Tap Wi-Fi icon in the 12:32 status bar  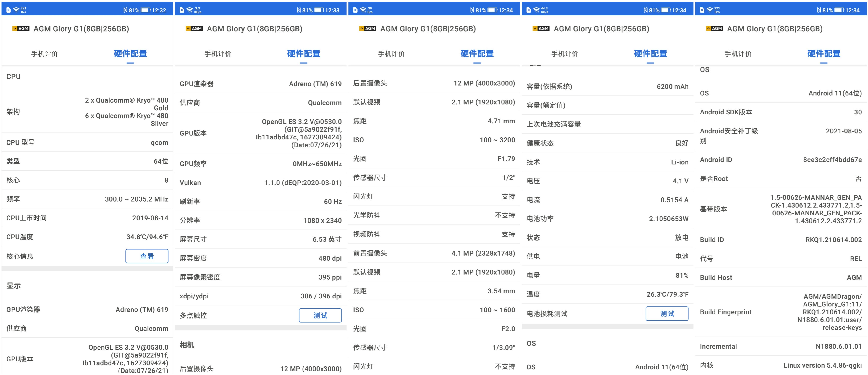16,10
